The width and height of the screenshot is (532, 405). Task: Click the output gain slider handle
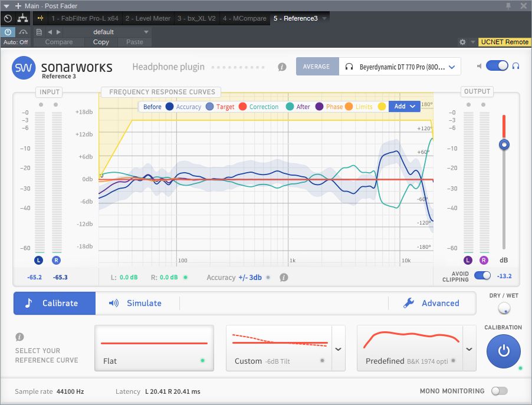click(504, 145)
